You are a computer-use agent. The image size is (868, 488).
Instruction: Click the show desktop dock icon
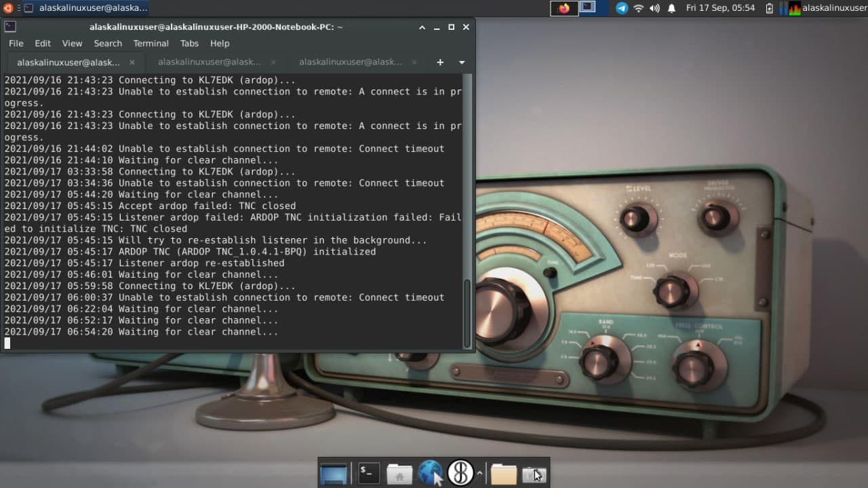tap(333, 473)
